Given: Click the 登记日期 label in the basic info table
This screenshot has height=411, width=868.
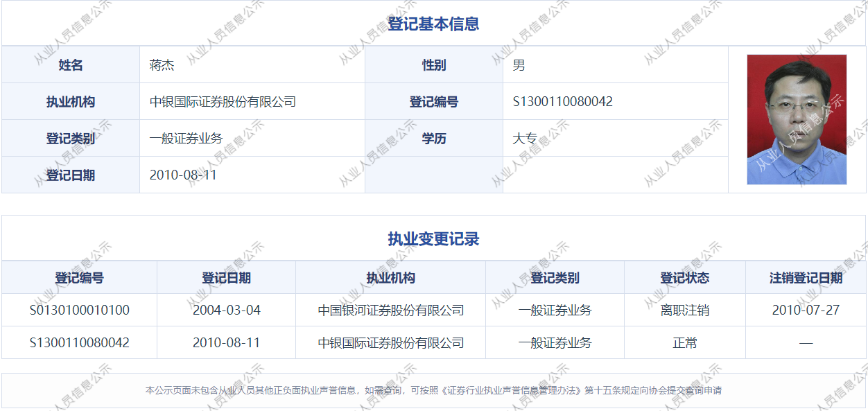Looking at the screenshot, I should 71,175.
